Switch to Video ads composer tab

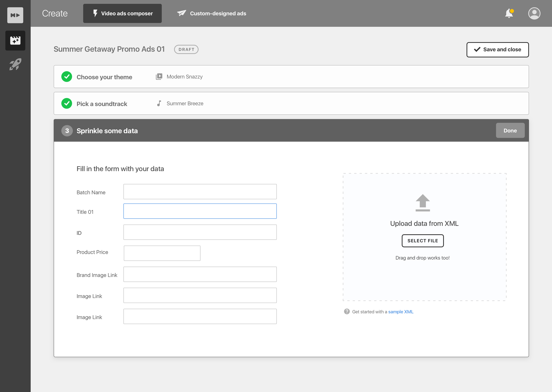point(122,14)
